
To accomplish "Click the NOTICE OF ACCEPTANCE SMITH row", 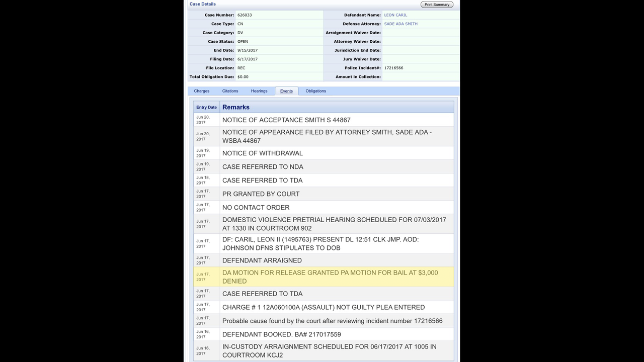I will pyautogui.click(x=286, y=120).
